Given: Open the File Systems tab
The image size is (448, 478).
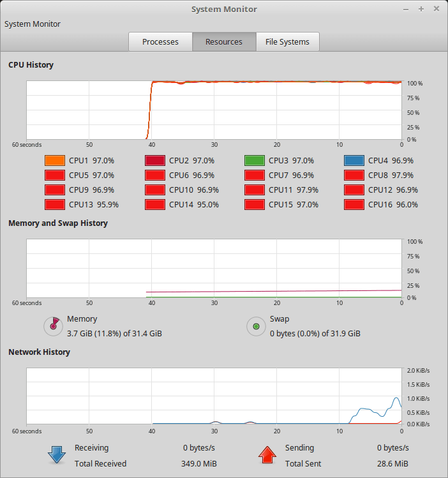Looking at the screenshot, I should (287, 42).
